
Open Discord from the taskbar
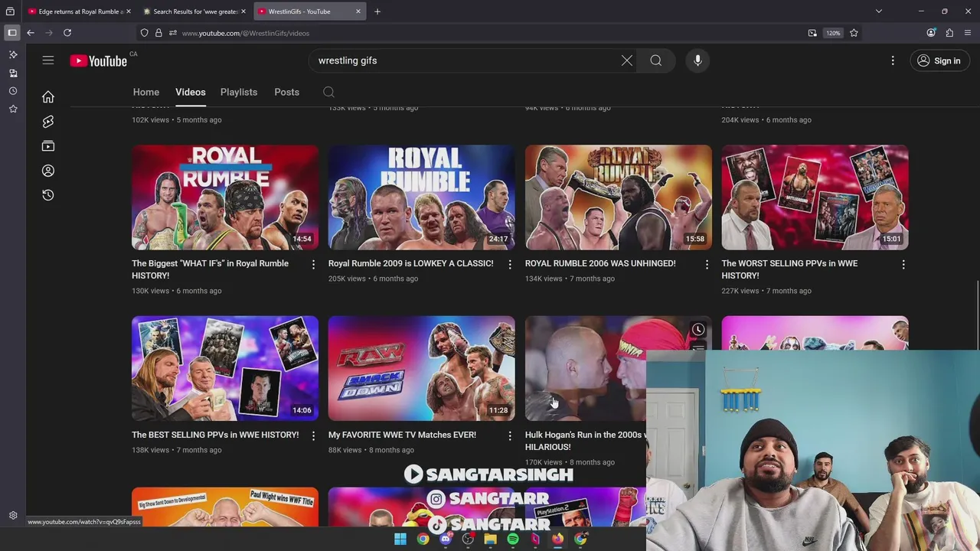[x=446, y=540]
